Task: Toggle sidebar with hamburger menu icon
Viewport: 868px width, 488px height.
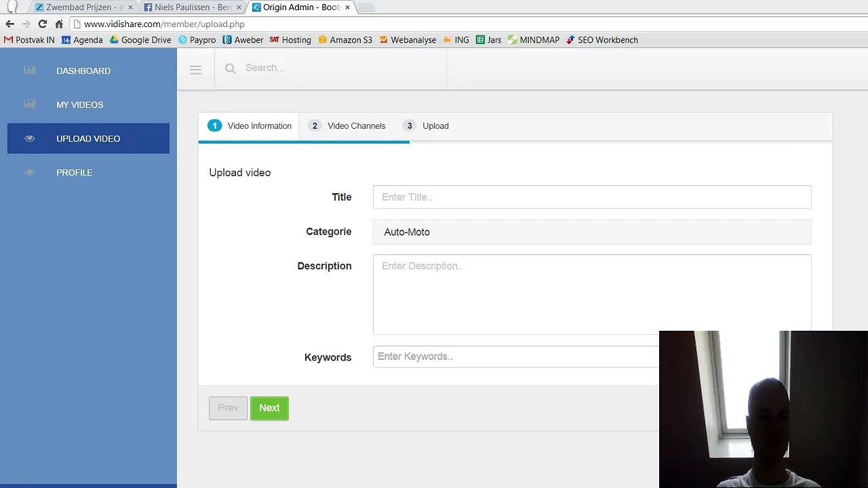Action: pos(195,69)
